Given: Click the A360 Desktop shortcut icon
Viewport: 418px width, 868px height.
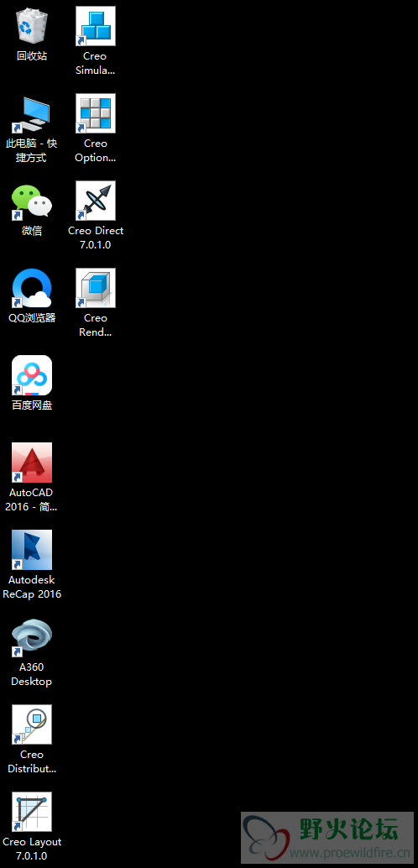Looking at the screenshot, I should pos(32,637).
